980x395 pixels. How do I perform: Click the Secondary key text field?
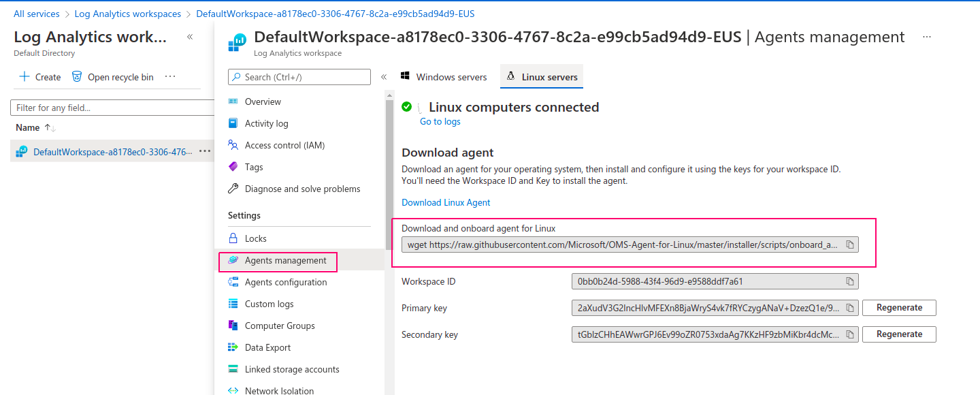click(x=715, y=334)
